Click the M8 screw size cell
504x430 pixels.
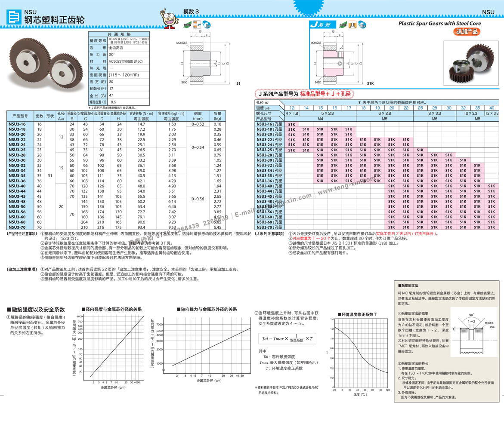477,119
